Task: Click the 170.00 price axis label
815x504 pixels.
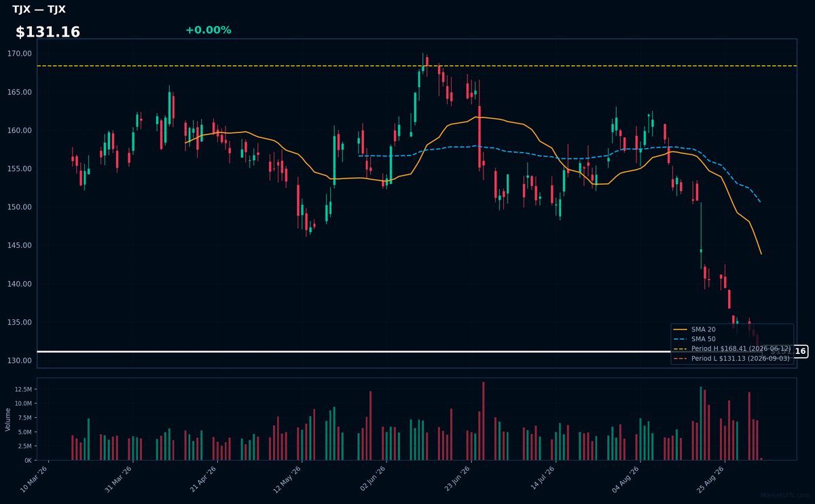Action: click(20, 54)
